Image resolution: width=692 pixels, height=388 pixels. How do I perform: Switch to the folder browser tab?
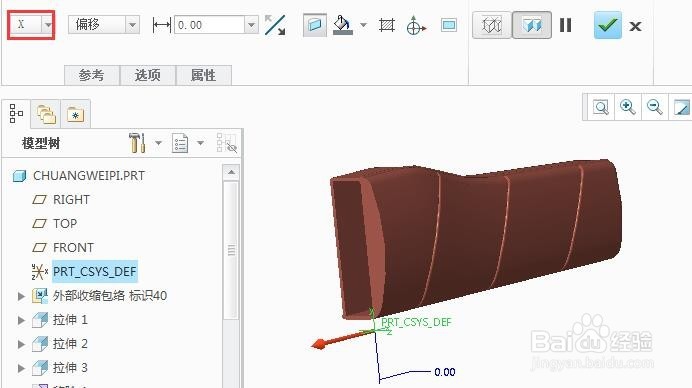[x=46, y=114]
